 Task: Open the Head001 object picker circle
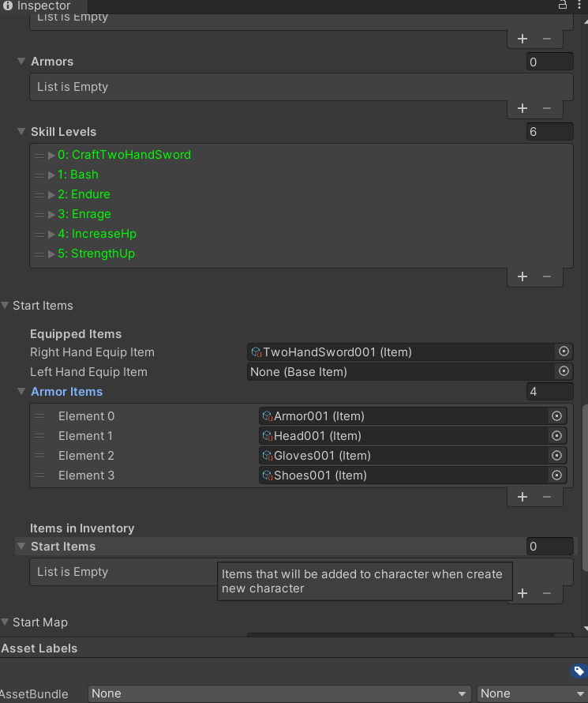(x=556, y=435)
